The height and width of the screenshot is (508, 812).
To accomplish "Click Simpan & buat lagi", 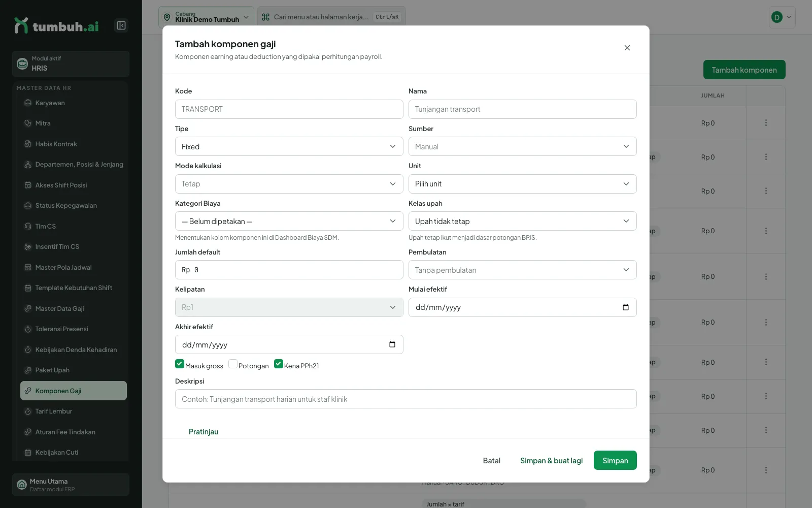I will tap(551, 460).
